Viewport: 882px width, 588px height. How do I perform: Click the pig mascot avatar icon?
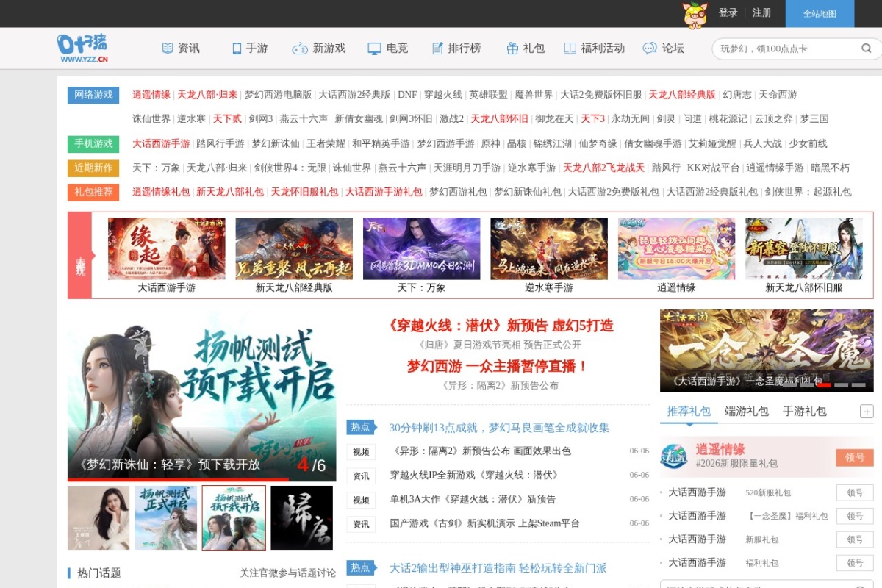(695, 14)
